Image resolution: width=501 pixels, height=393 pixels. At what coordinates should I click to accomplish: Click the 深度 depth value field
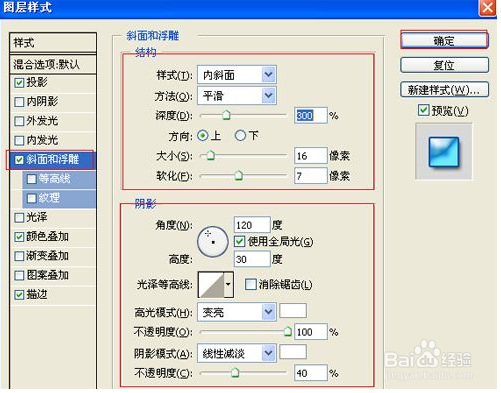coord(311,115)
